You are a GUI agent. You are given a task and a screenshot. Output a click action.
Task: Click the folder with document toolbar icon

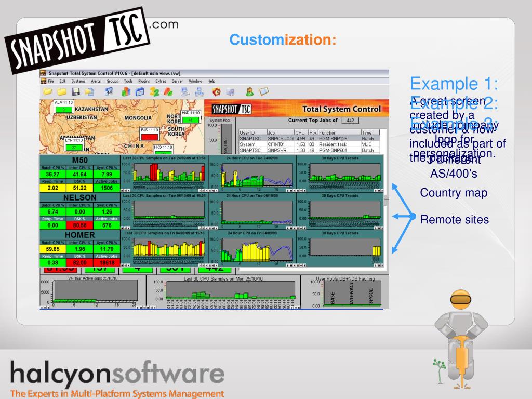click(x=89, y=91)
